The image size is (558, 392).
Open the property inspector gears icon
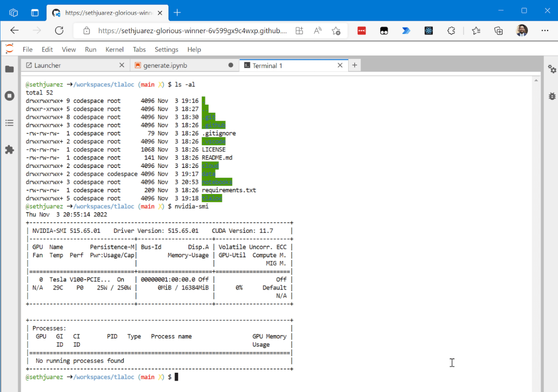tap(552, 69)
